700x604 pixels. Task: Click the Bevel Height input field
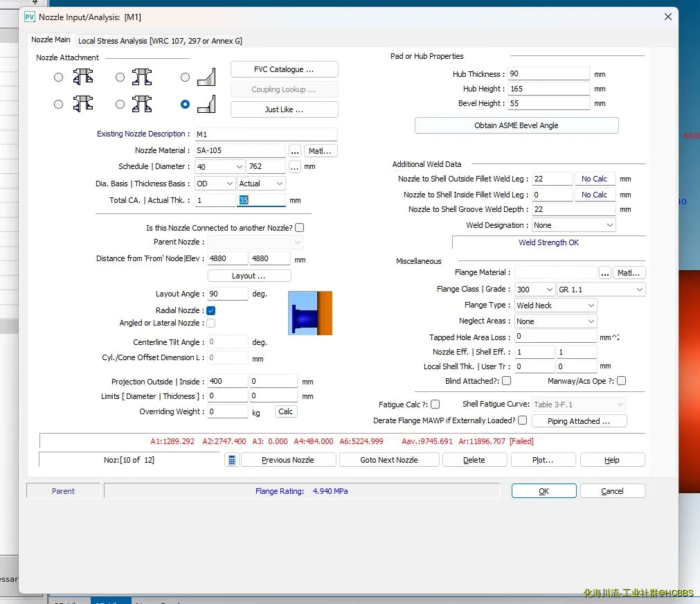point(549,103)
